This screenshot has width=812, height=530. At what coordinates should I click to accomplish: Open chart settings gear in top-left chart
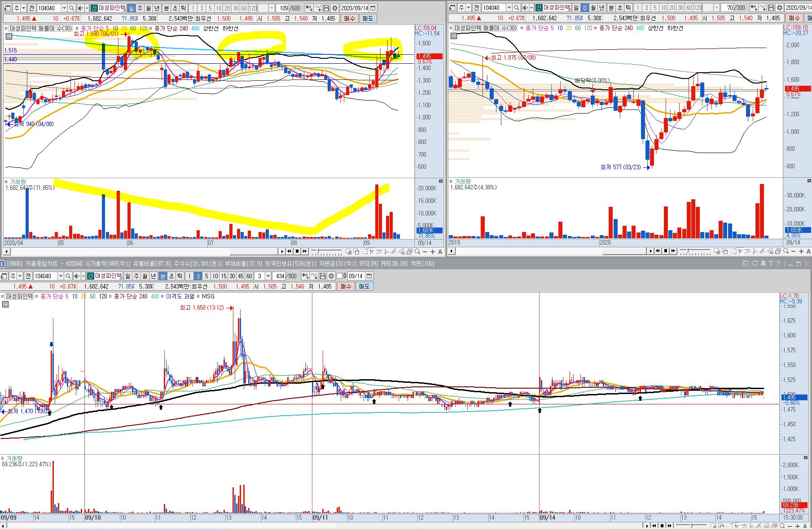[x=335, y=8]
